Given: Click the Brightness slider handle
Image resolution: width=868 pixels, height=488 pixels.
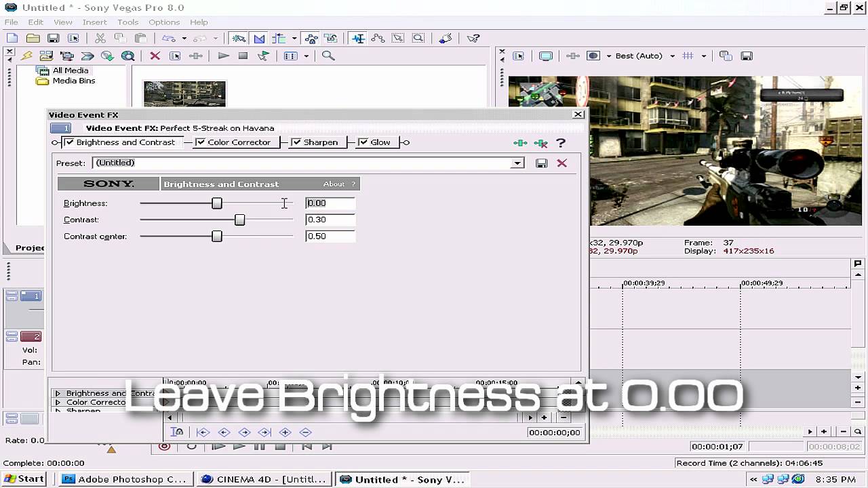Looking at the screenshot, I should click(x=217, y=203).
